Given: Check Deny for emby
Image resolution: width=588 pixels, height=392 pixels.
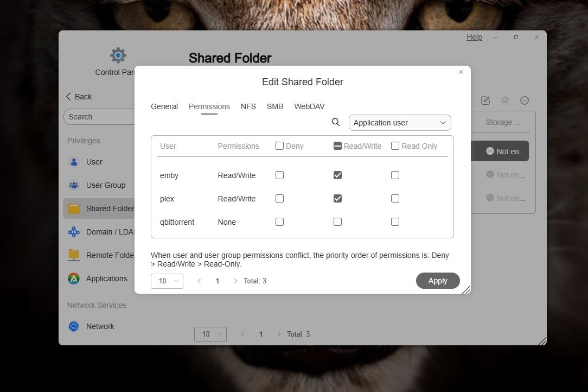Looking at the screenshot, I should coord(279,175).
